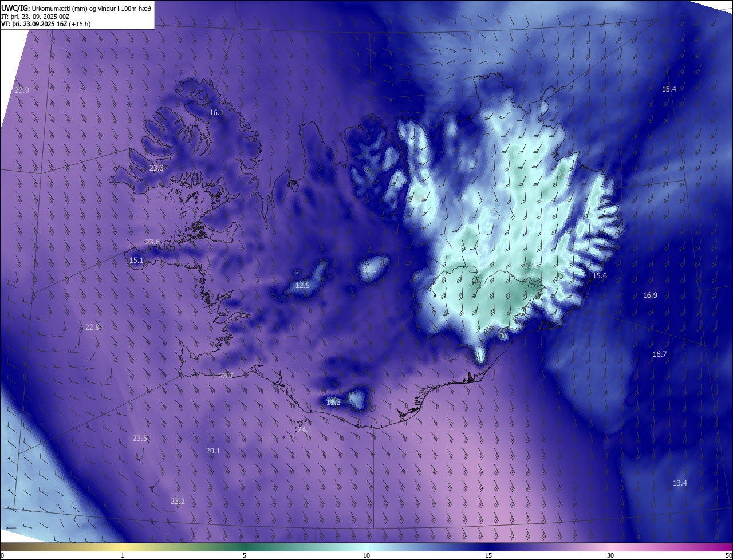Click the 12.5 value in the light patch
Image resolution: width=733 pixels, height=560 pixels.
tap(302, 285)
